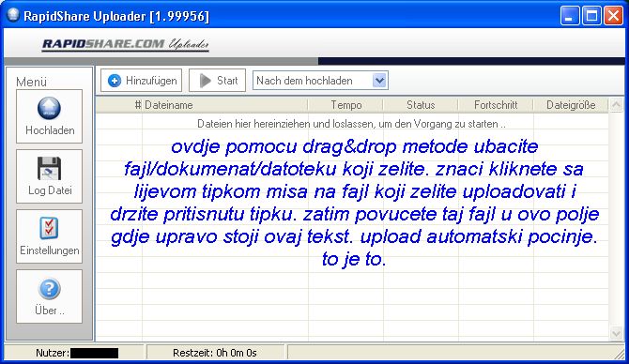The width and height of the screenshot is (629, 364).
Task: Begin upload with Start button
Action: (217, 80)
